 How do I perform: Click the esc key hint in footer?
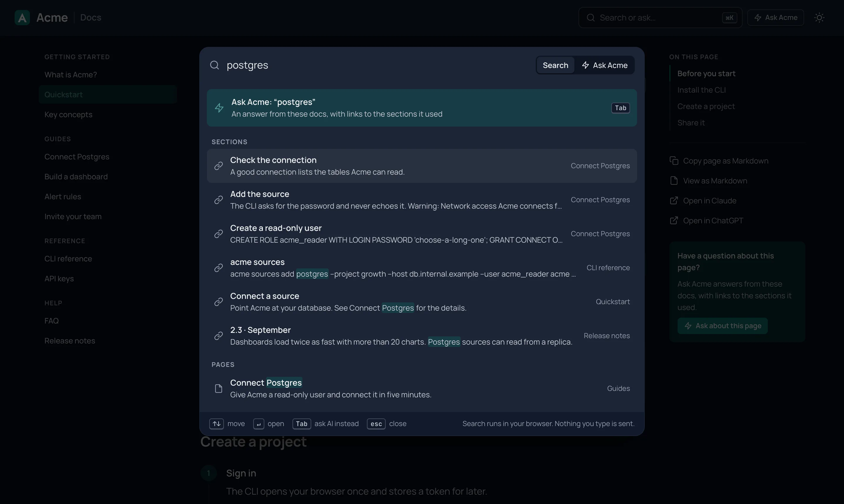tap(376, 423)
